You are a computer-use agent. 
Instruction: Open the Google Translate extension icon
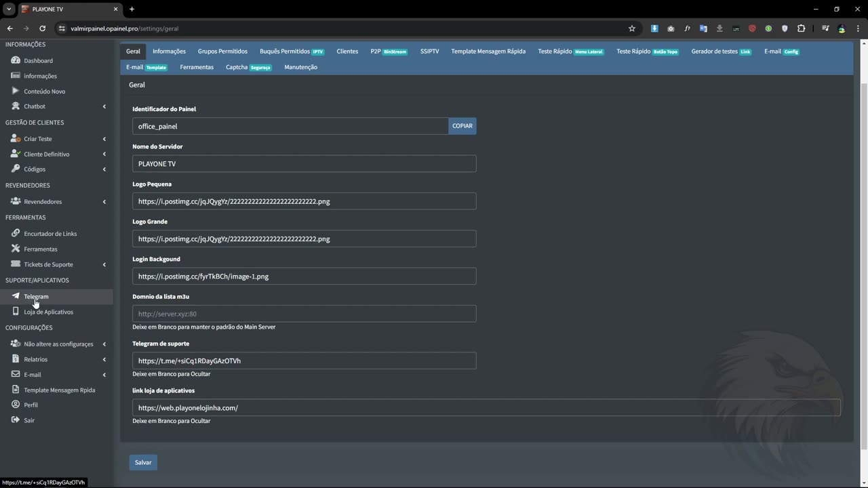click(703, 28)
